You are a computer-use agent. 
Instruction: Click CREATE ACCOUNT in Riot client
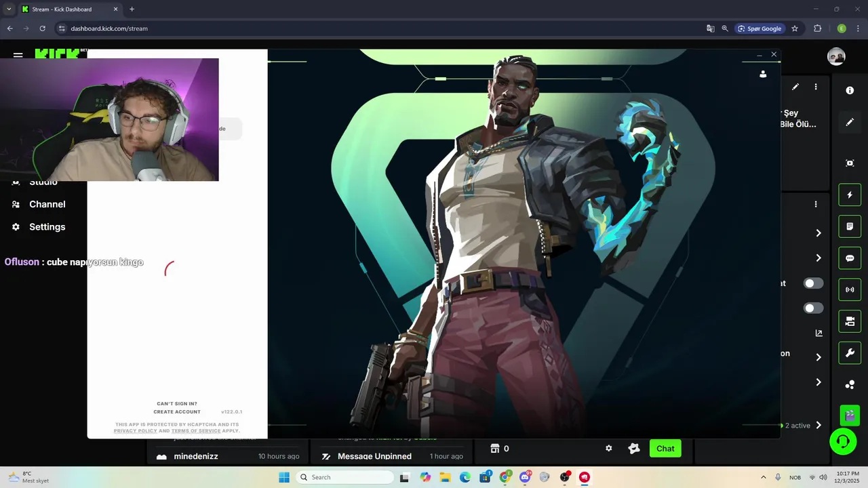pyautogui.click(x=177, y=412)
